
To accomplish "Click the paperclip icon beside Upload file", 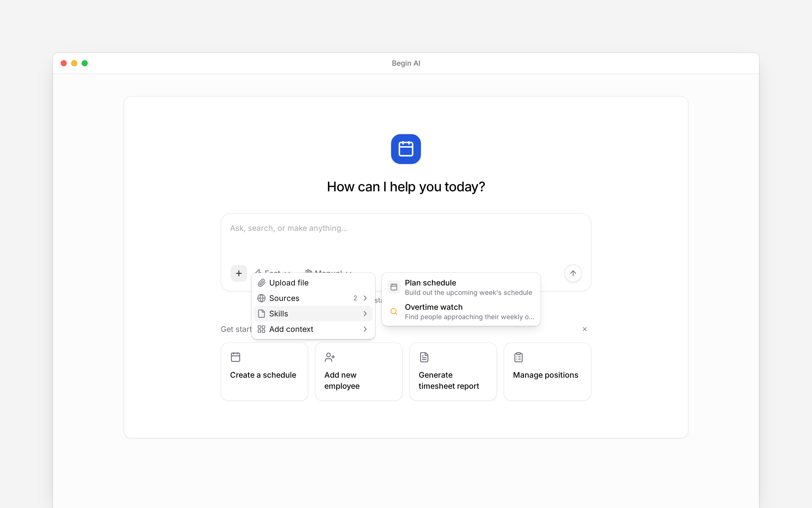I will point(261,283).
